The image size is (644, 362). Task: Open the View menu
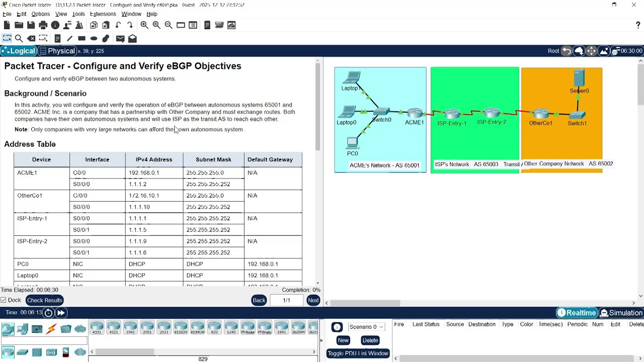pyautogui.click(x=61, y=14)
